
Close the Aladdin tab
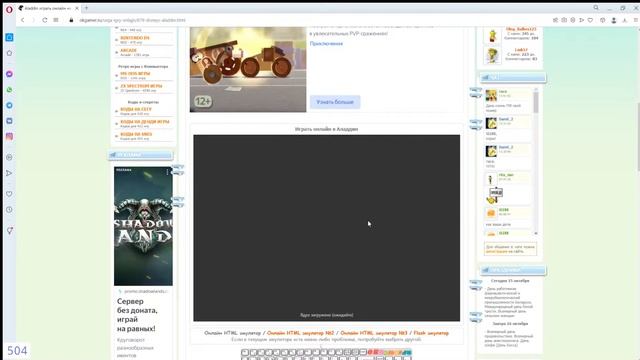[x=77, y=8]
